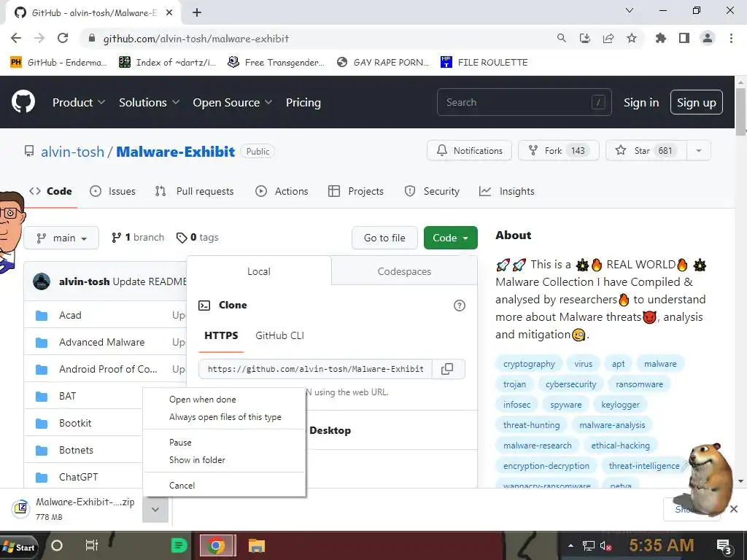Image resolution: width=747 pixels, height=560 pixels.
Task: Open File Explorer from the taskbar
Action: pyautogui.click(x=257, y=545)
